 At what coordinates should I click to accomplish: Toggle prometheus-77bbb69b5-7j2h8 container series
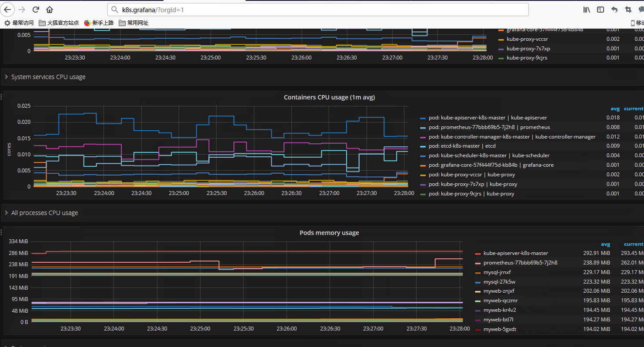pos(489,127)
